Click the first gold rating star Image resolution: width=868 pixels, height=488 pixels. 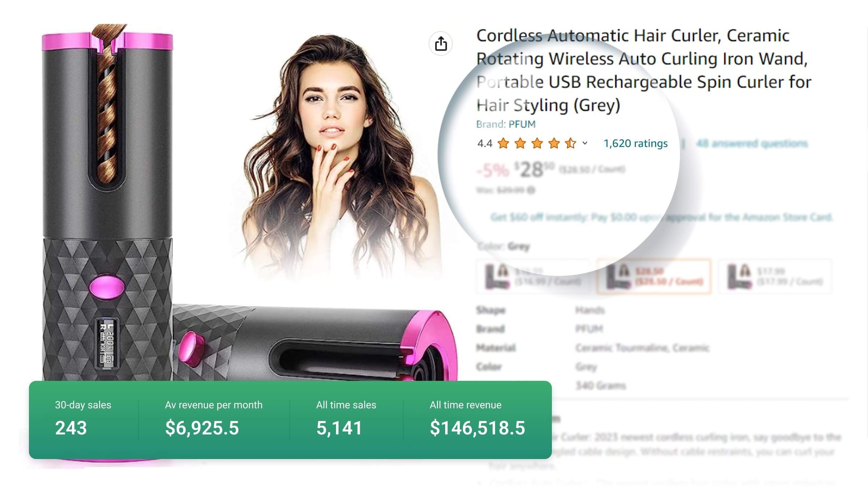pos(503,143)
